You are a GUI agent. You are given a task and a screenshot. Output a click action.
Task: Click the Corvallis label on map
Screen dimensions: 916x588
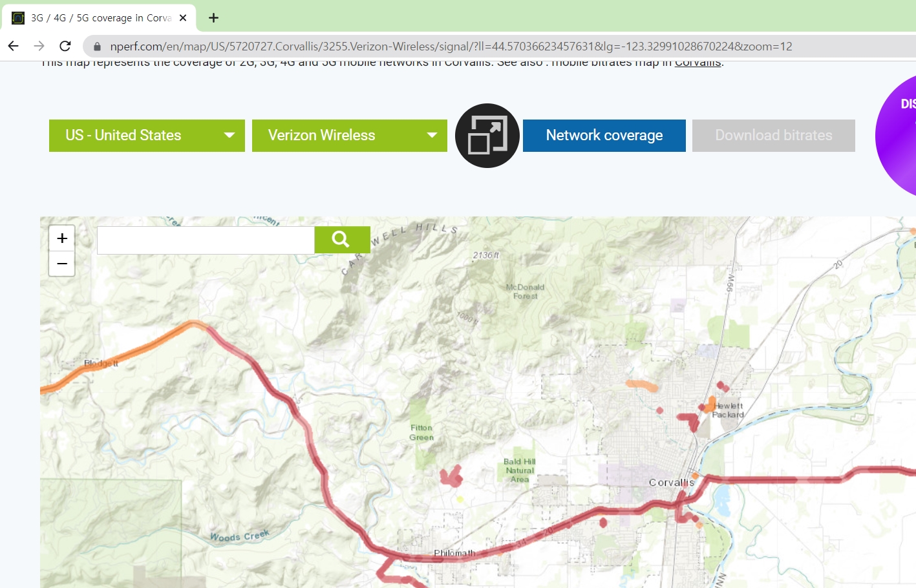[x=672, y=483]
